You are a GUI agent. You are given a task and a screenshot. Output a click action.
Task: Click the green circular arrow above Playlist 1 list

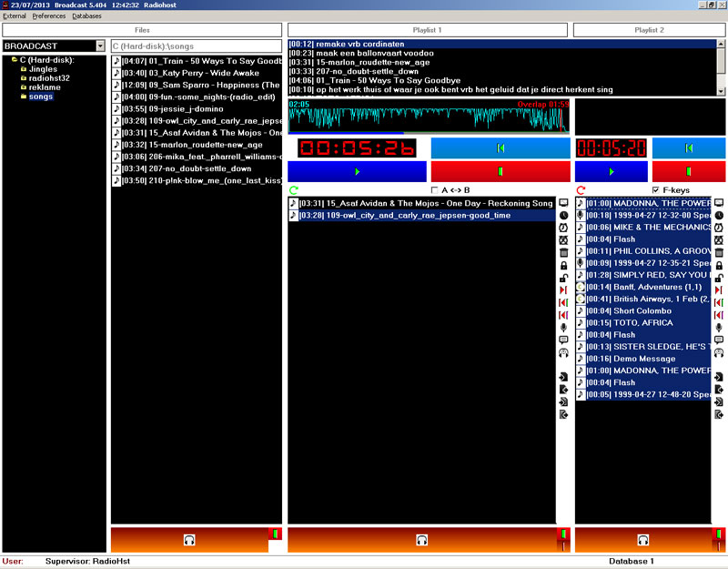293,190
